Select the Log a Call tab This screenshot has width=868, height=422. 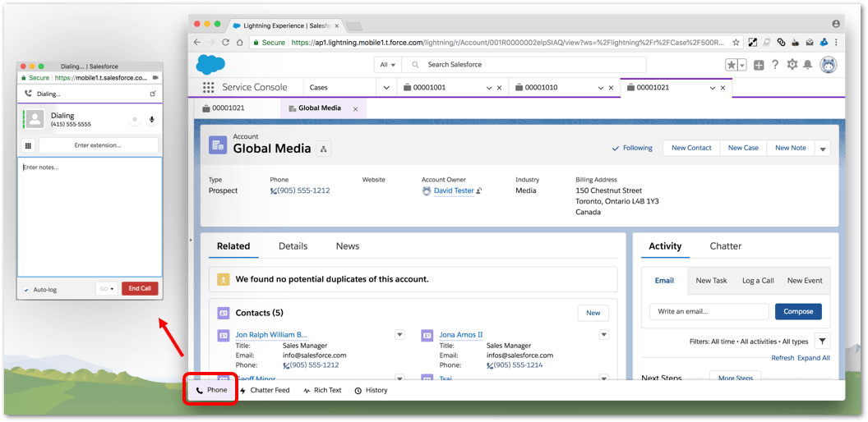(x=757, y=280)
